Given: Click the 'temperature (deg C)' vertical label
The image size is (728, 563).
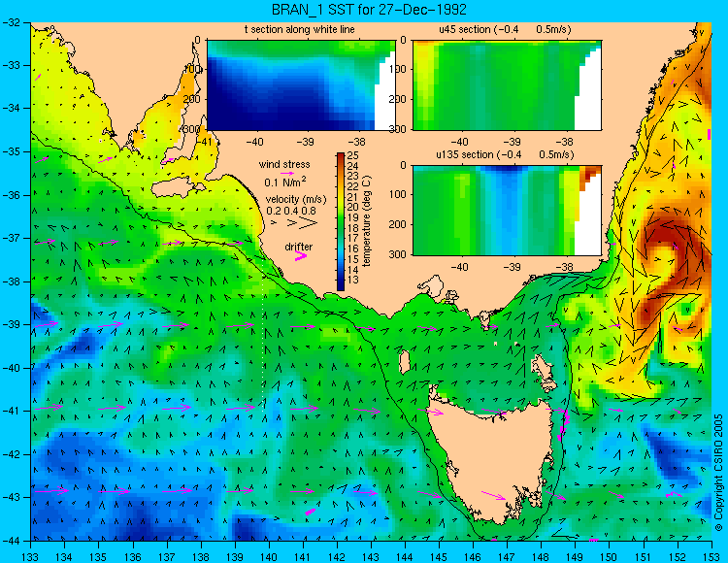Looking at the screenshot, I should (367, 221).
